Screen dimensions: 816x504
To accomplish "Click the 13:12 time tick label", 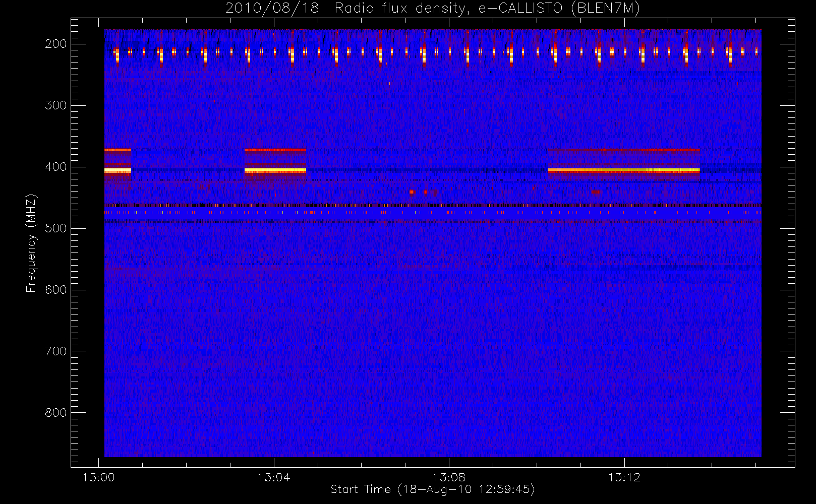I will pos(624,477).
